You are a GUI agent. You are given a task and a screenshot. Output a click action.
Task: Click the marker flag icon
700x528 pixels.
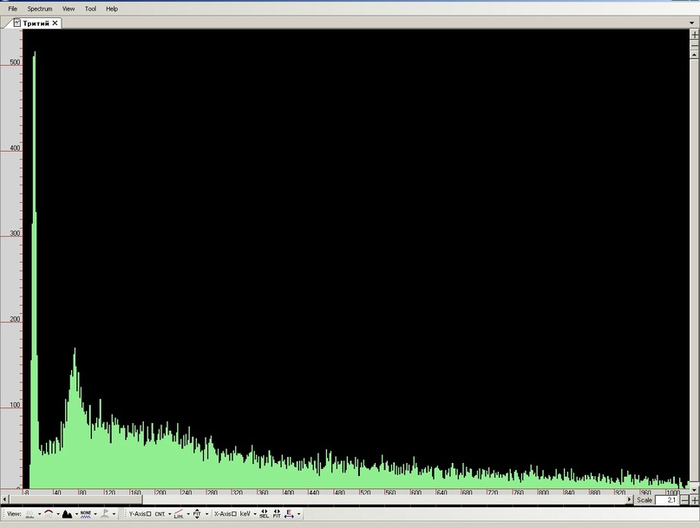[105, 513]
